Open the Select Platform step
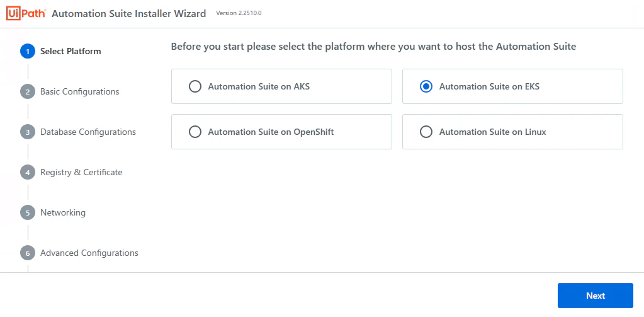644x317 pixels. [71, 52]
